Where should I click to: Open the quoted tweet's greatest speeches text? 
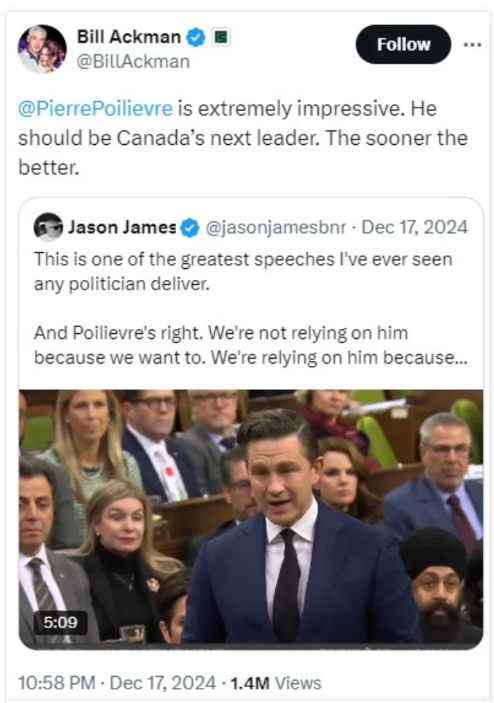pos(243,271)
